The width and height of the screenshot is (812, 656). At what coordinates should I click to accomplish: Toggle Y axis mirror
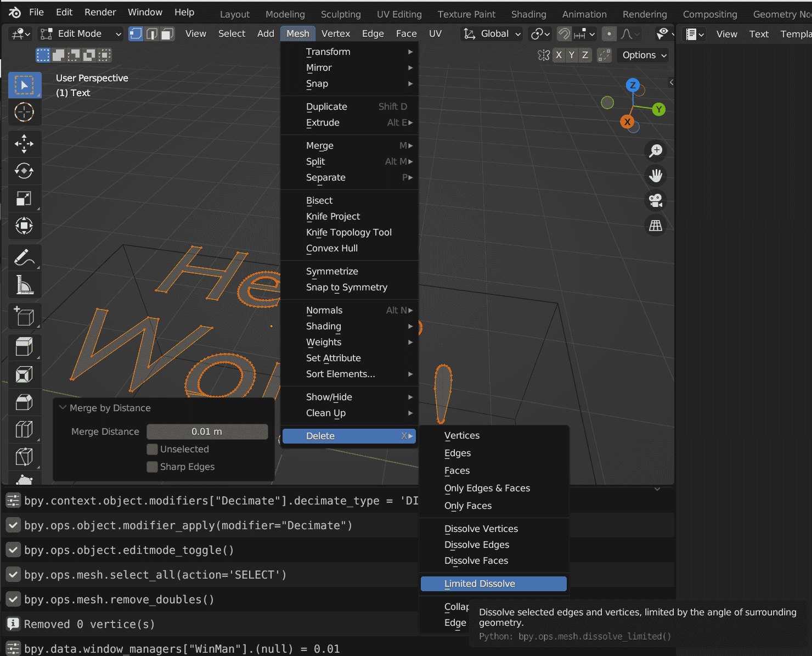[x=572, y=55]
